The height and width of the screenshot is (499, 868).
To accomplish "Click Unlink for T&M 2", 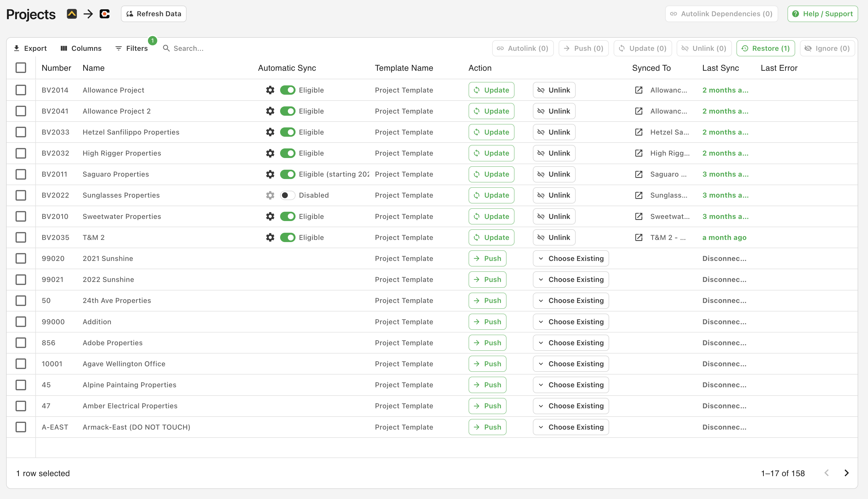I will pyautogui.click(x=554, y=238).
